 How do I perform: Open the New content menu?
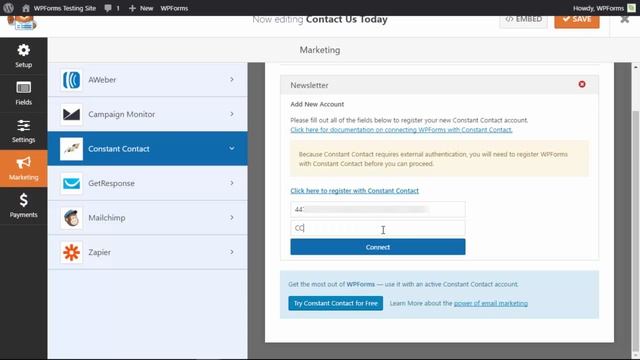tap(141, 8)
